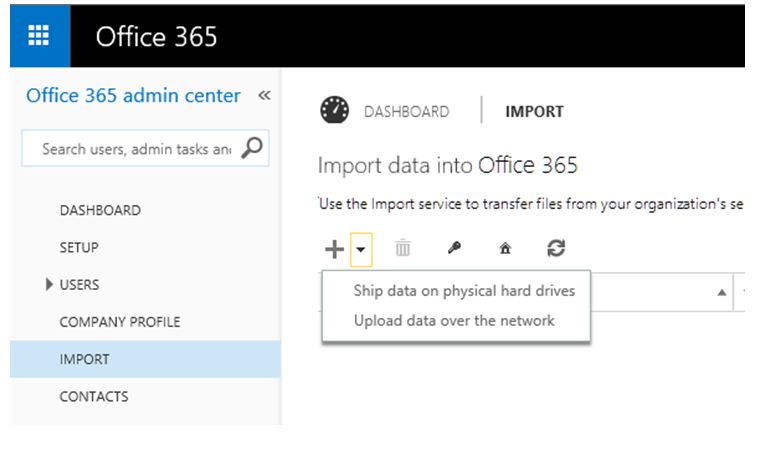773x450 pixels.
Task: Click the search users and admin tasks field
Action: coord(136,149)
